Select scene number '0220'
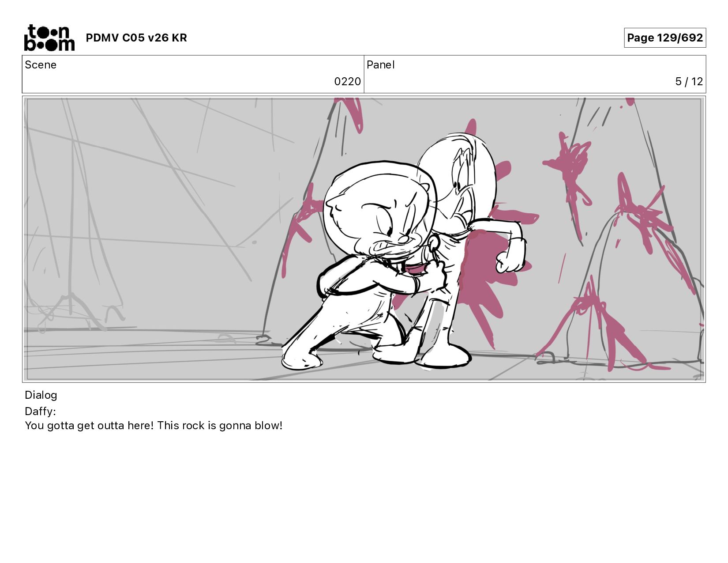The width and height of the screenshot is (728, 563). (x=347, y=82)
